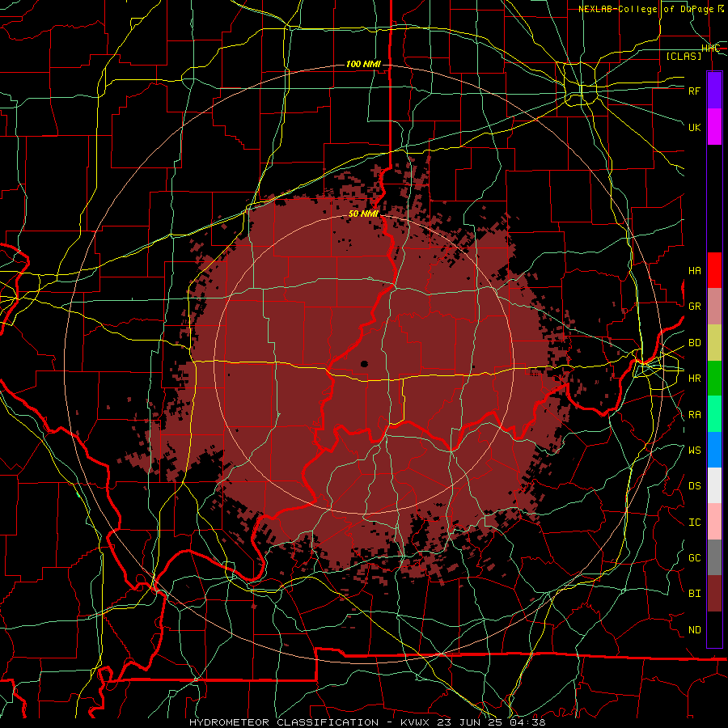Click the GR legend label
728x728 pixels.
tap(694, 307)
